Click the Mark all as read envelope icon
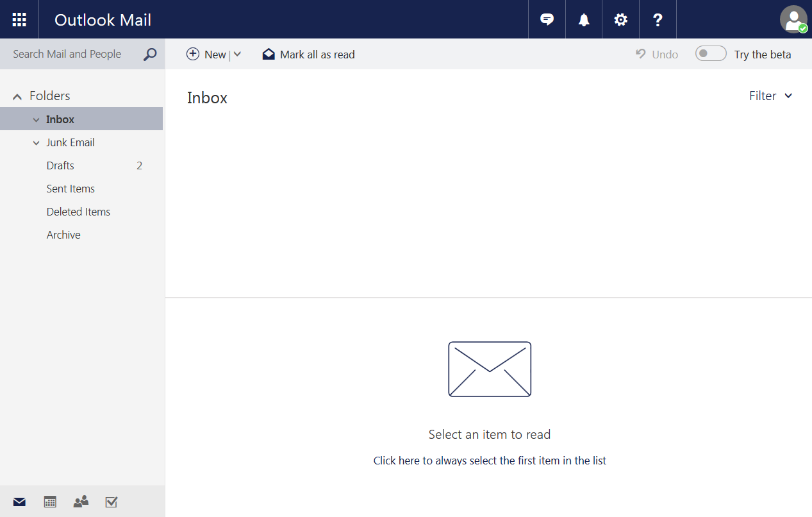The image size is (812, 517). click(269, 55)
